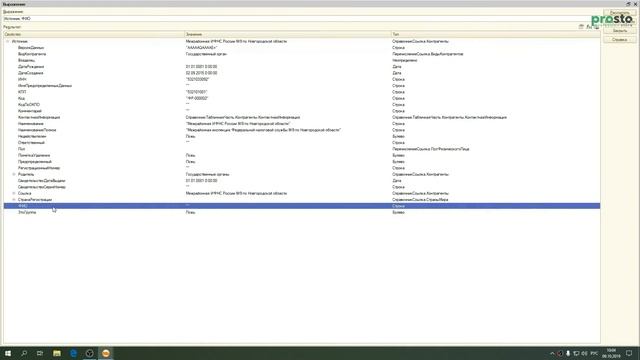
Task: Click the ДатаСоздания value 02.09.2015 0:00:00
Action: click(x=201, y=73)
